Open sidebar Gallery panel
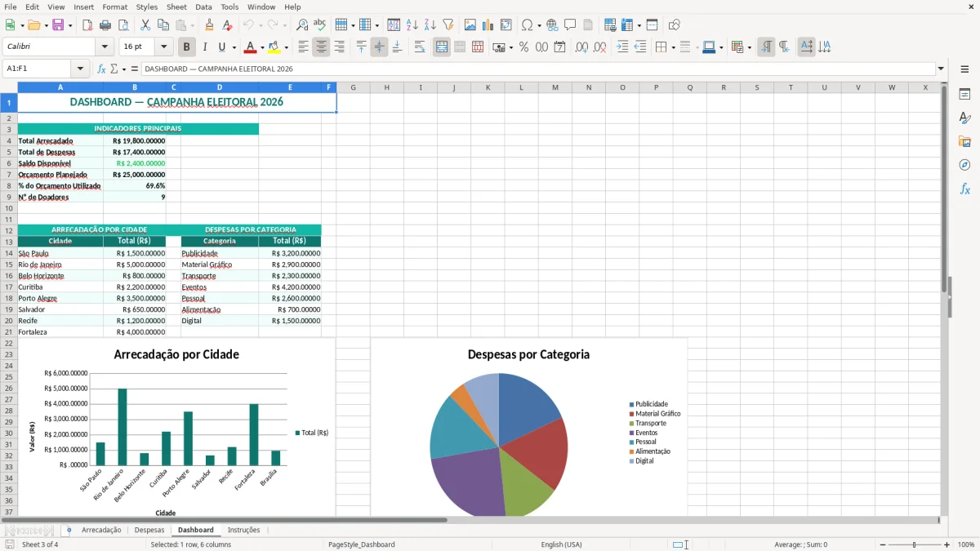 (x=964, y=141)
